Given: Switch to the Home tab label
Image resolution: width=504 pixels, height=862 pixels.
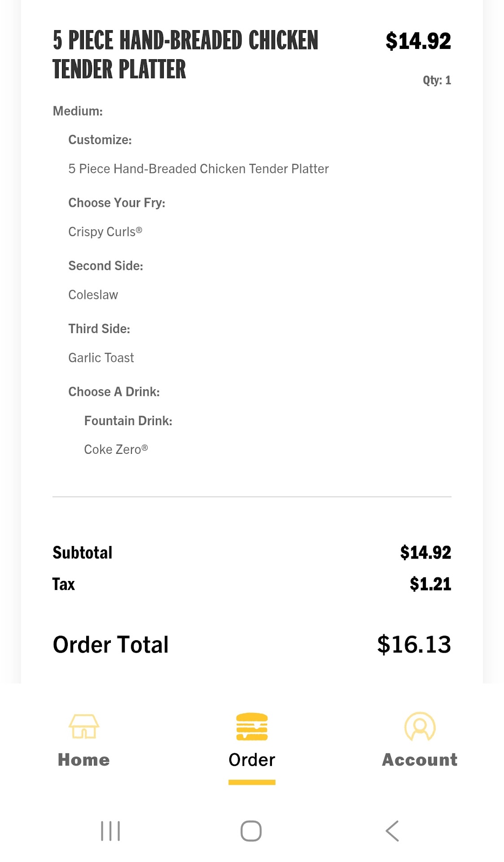Looking at the screenshot, I should click(83, 760).
